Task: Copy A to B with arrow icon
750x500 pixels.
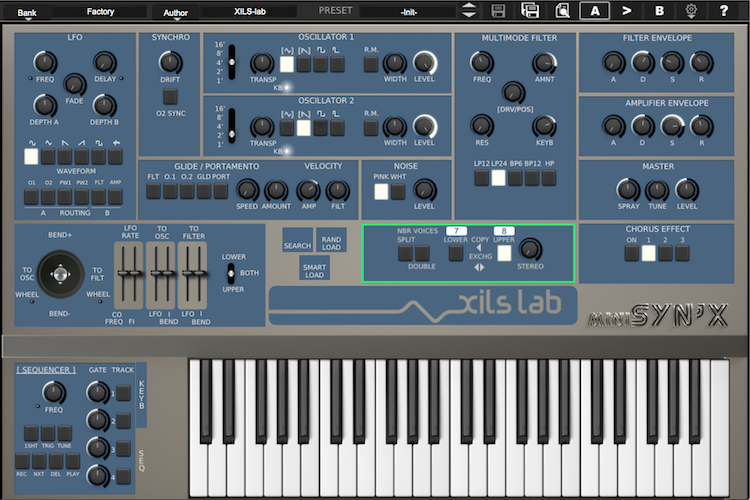Action: click(x=627, y=11)
